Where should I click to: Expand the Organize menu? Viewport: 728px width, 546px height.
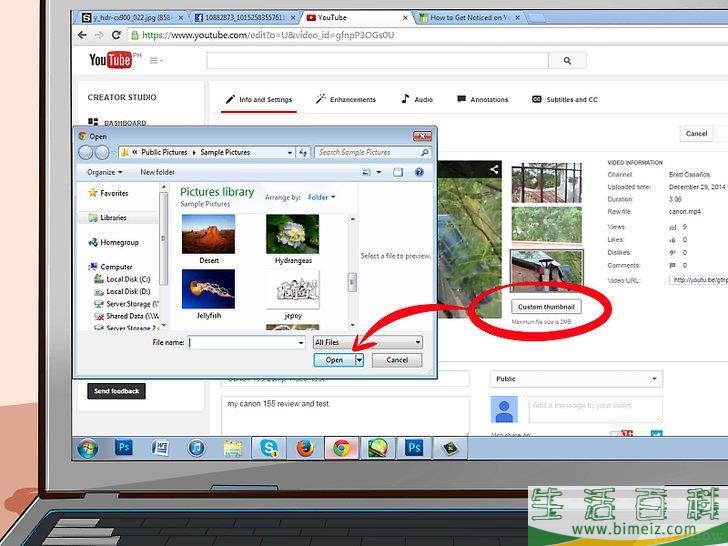tap(104, 172)
